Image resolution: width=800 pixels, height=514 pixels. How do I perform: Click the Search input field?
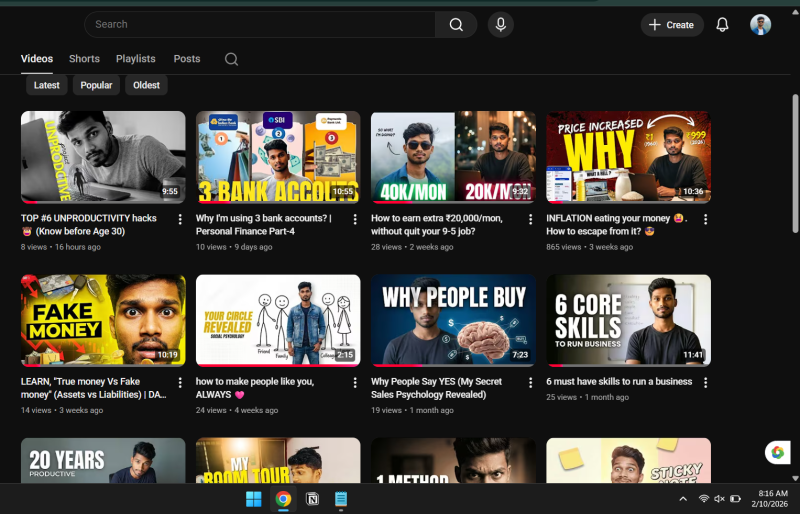pyautogui.click(x=260, y=25)
